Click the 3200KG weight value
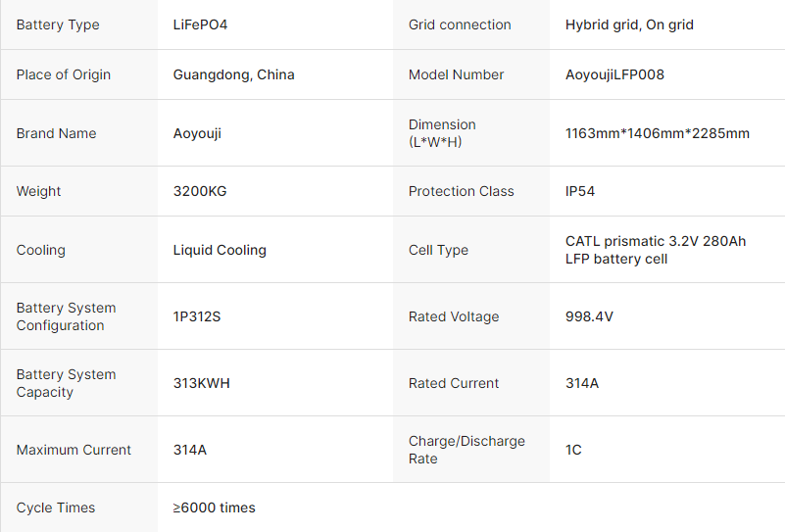Image resolution: width=785 pixels, height=532 pixels. 200,191
